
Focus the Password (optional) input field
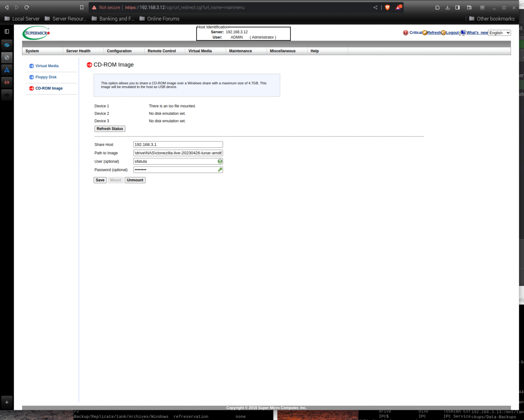[178, 170]
